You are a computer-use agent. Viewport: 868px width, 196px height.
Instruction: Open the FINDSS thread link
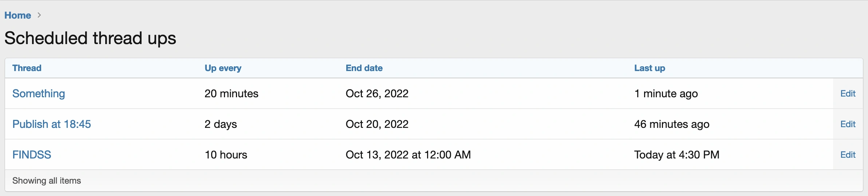[x=32, y=155]
